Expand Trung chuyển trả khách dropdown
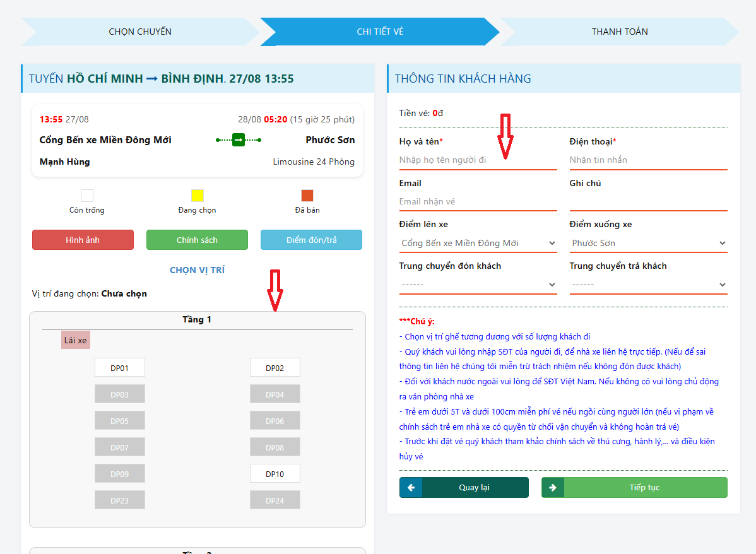Viewport: 756px width, 554px height. (648, 285)
